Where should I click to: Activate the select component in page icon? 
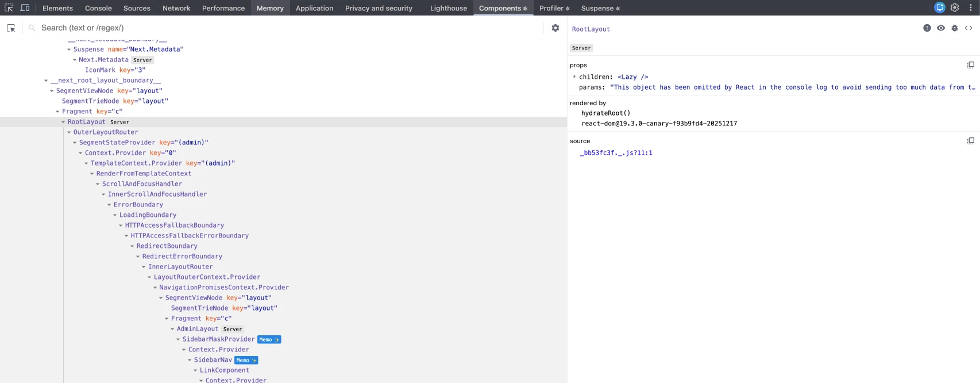coord(11,28)
